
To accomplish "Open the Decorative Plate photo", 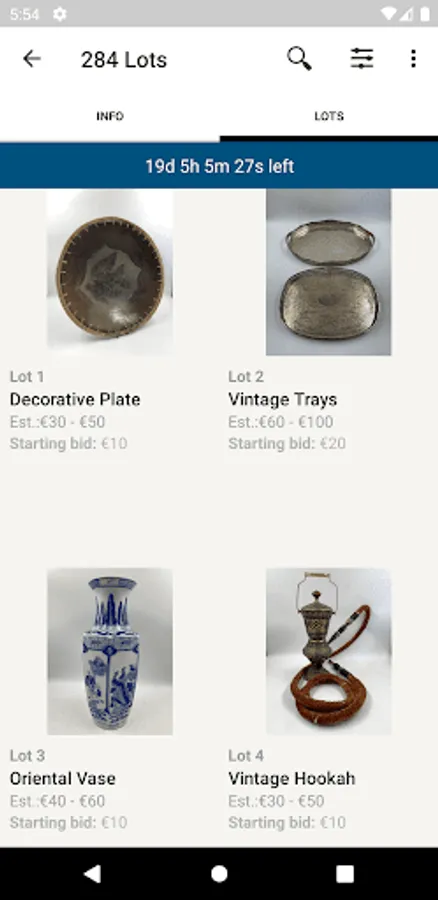I will 110,273.
